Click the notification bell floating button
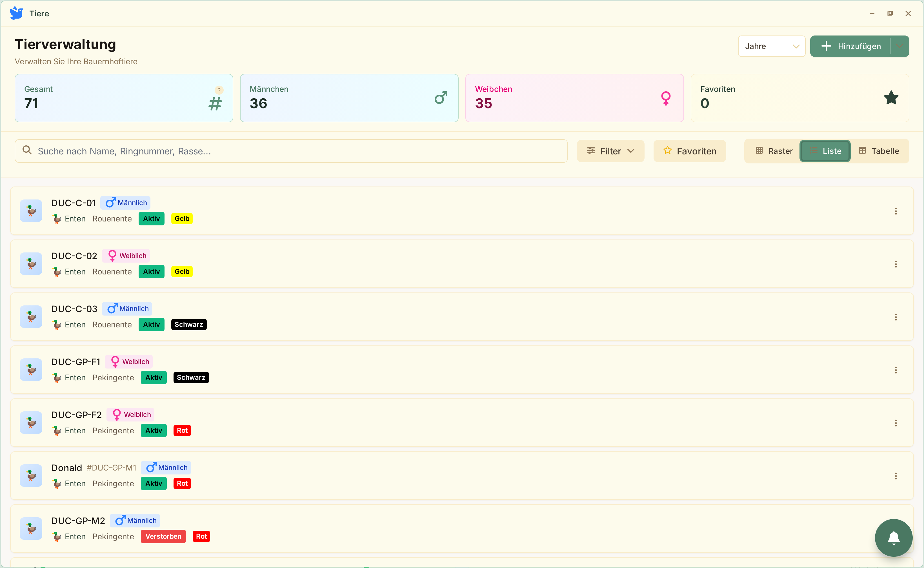924x568 pixels. point(893,538)
